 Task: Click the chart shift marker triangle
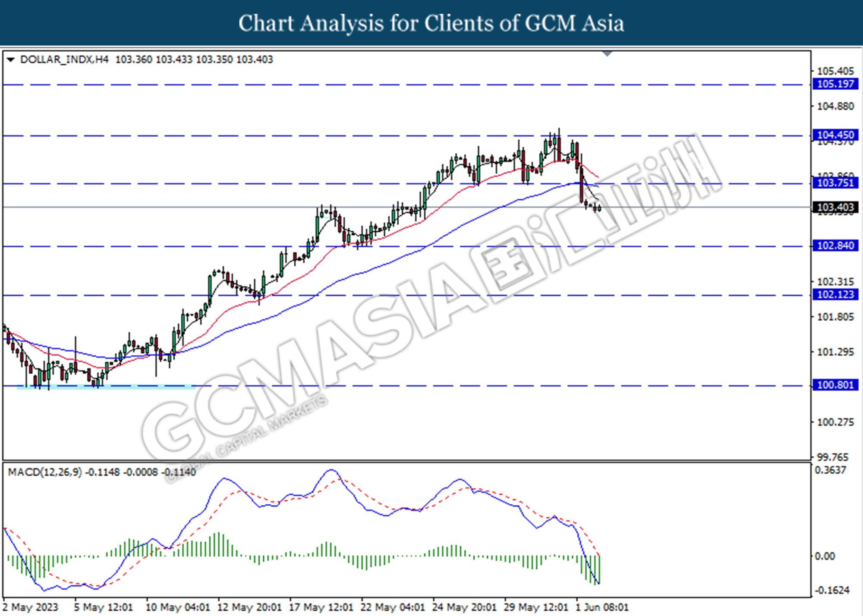tap(607, 54)
